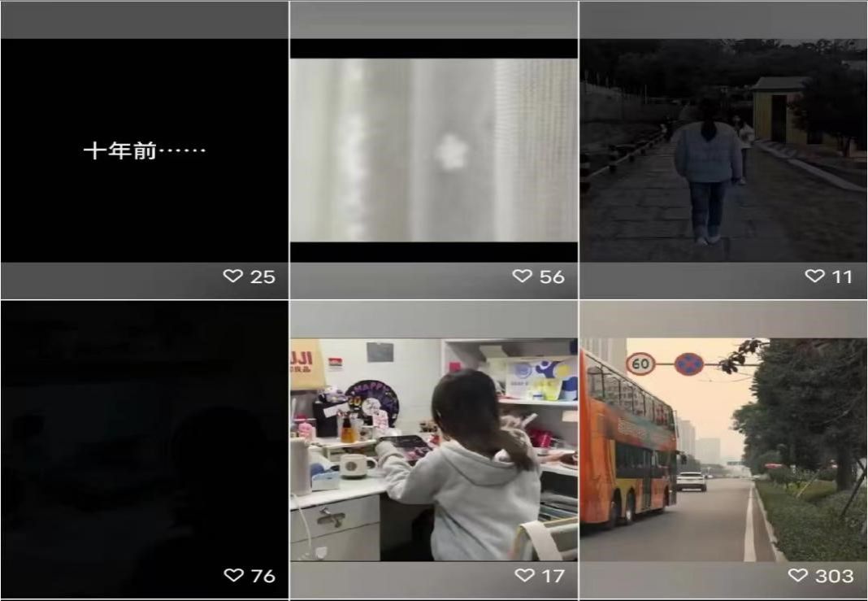The height and width of the screenshot is (601, 868).
Task: Like the video showing 17 likes
Action: click(x=525, y=576)
